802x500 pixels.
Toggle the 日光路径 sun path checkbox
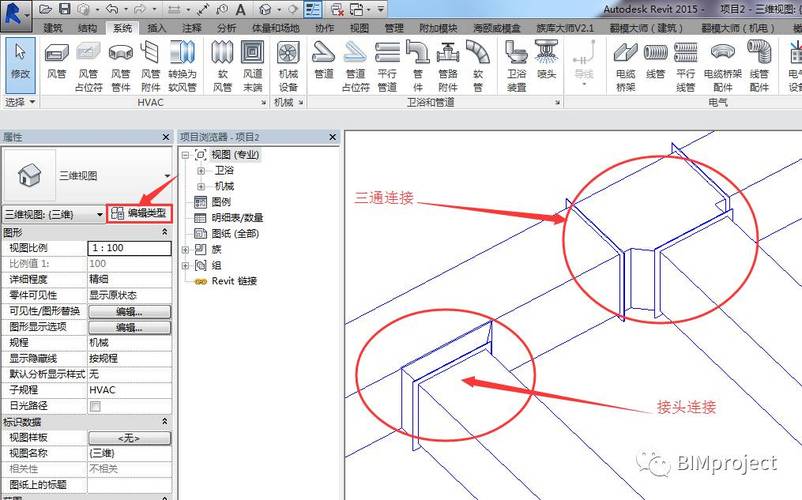click(95, 406)
